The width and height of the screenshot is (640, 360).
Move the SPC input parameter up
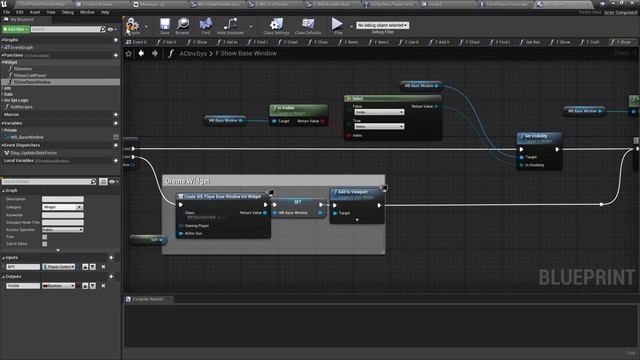(x=85, y=267)
